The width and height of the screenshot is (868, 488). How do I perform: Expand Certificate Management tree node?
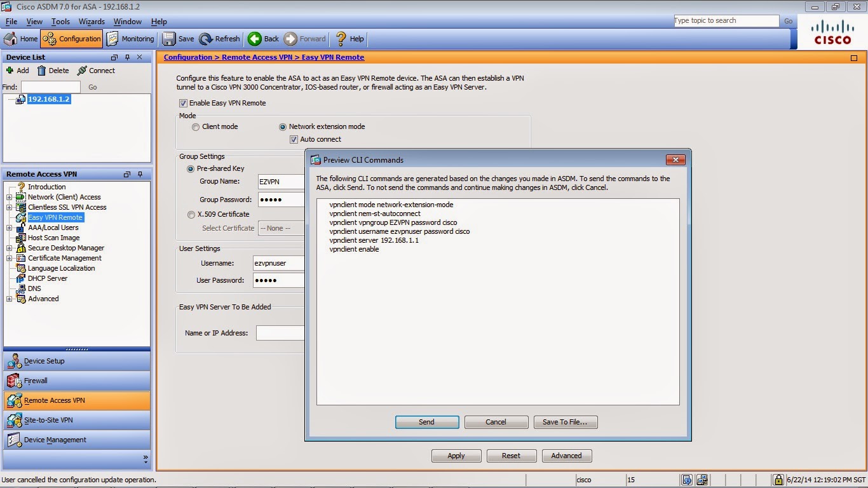pos(10,258)
